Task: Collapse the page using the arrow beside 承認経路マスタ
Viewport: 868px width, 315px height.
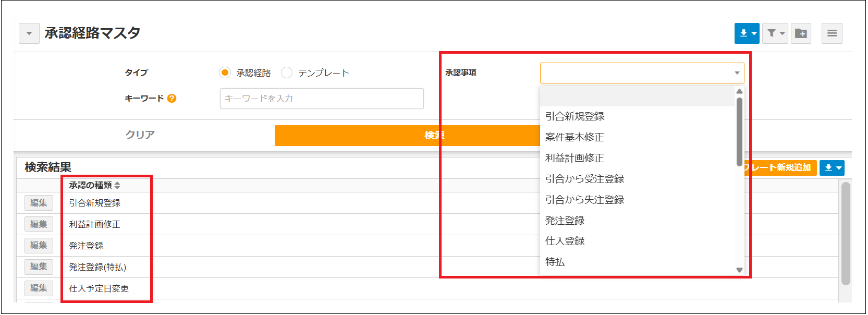Action: point(29,33)
